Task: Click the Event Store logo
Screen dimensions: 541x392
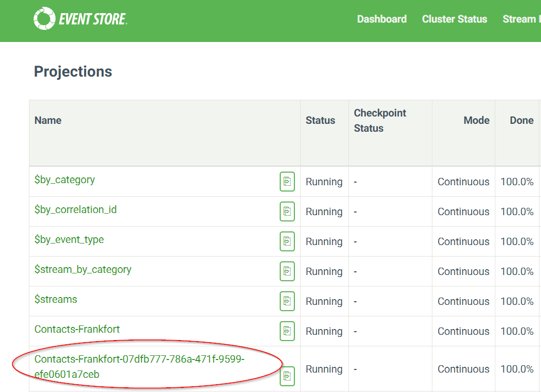Action: pyautogui.click(x=80, y=19)
